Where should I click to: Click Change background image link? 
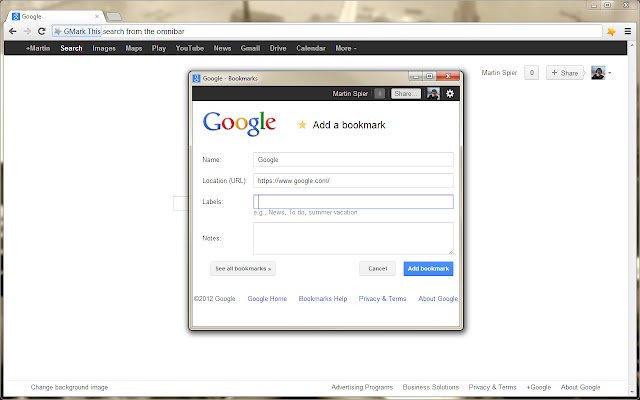69,387
